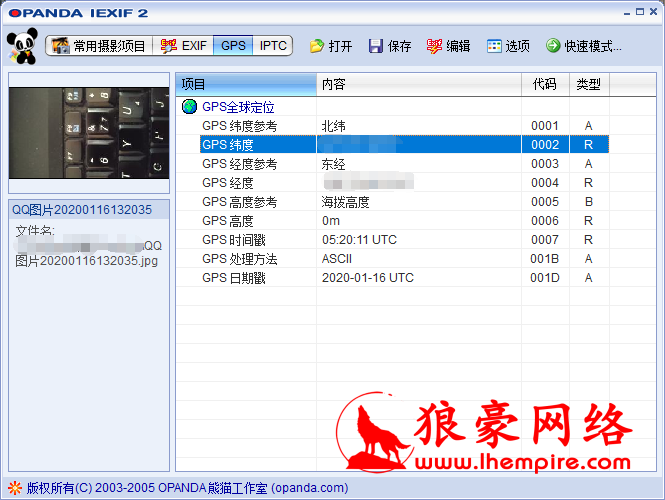665x500 pixels.
Task: Switch to the IPTC tab
Action: click(x=273, y=46)
